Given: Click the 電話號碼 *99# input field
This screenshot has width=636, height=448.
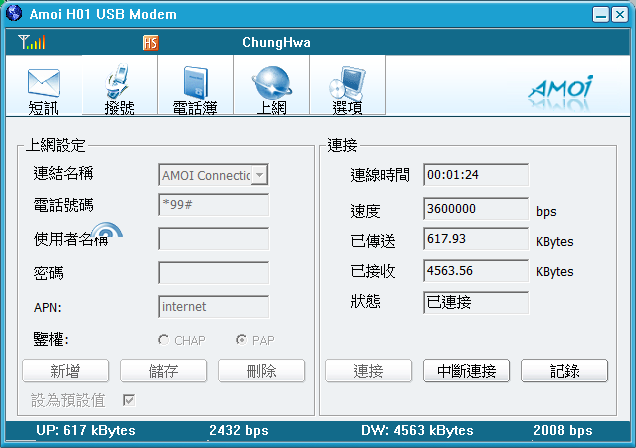Looking at the screenshot, I should click(x=214, y=205).
